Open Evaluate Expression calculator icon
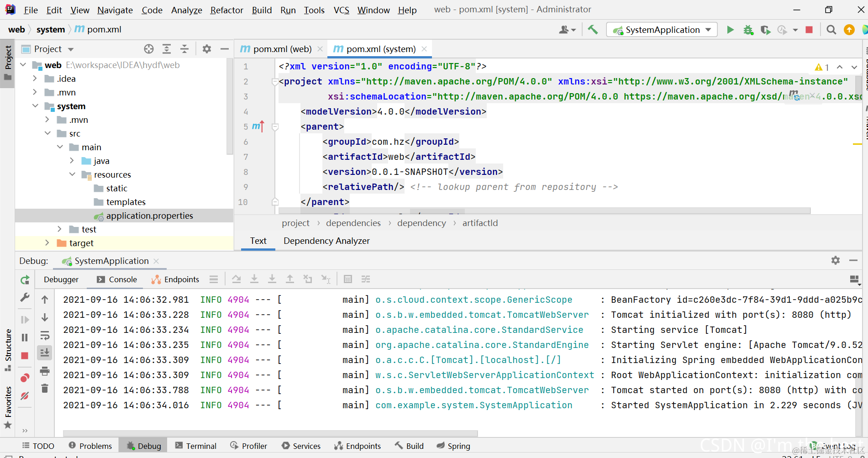 (x=348, y=279)
